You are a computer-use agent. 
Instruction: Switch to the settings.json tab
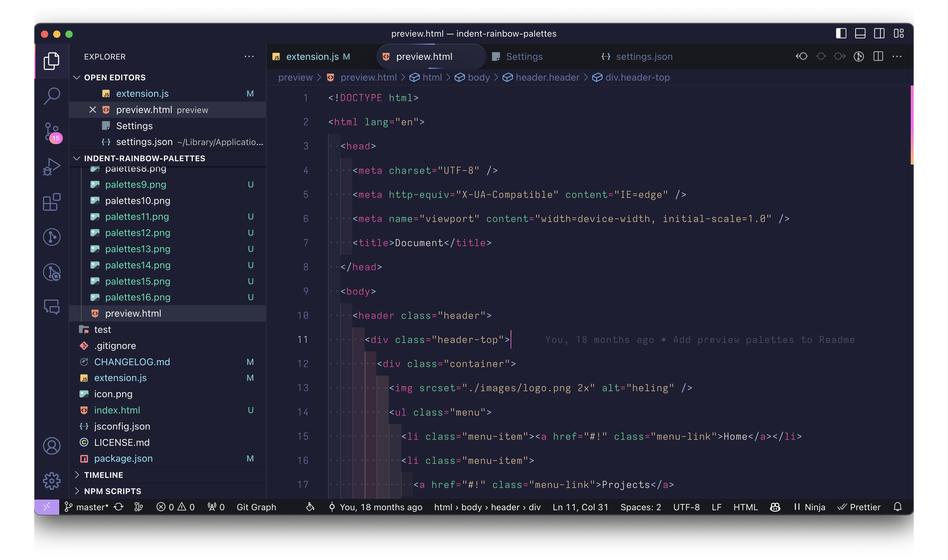click(644, 56)
